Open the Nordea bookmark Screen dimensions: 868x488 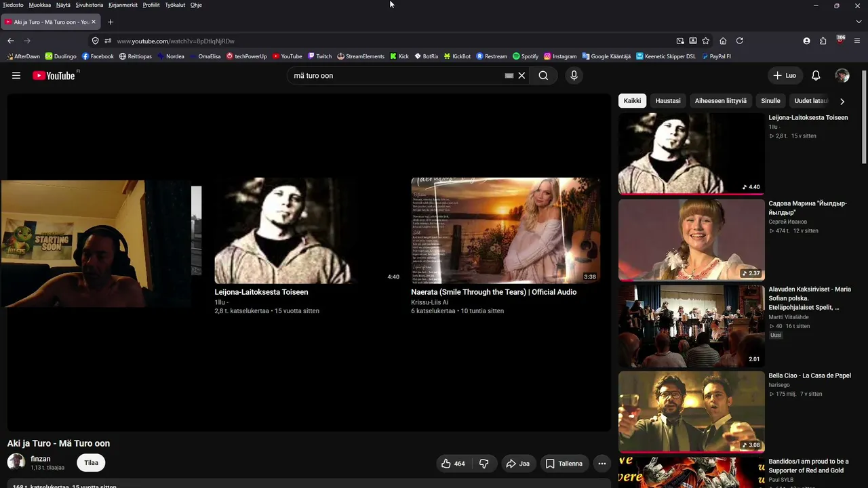(x=171, y=56)
